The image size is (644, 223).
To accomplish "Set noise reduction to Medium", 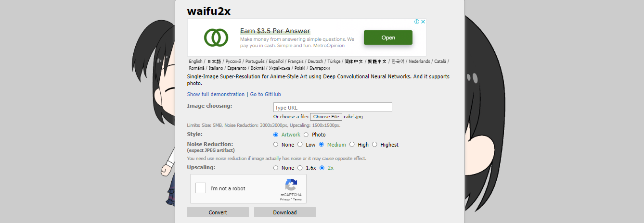I will click(x=322, y=144).
